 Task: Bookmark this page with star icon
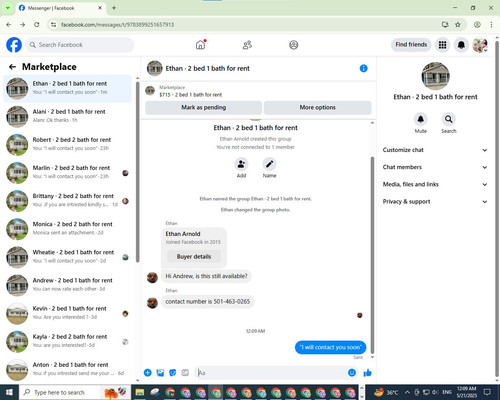pos(458,24)
